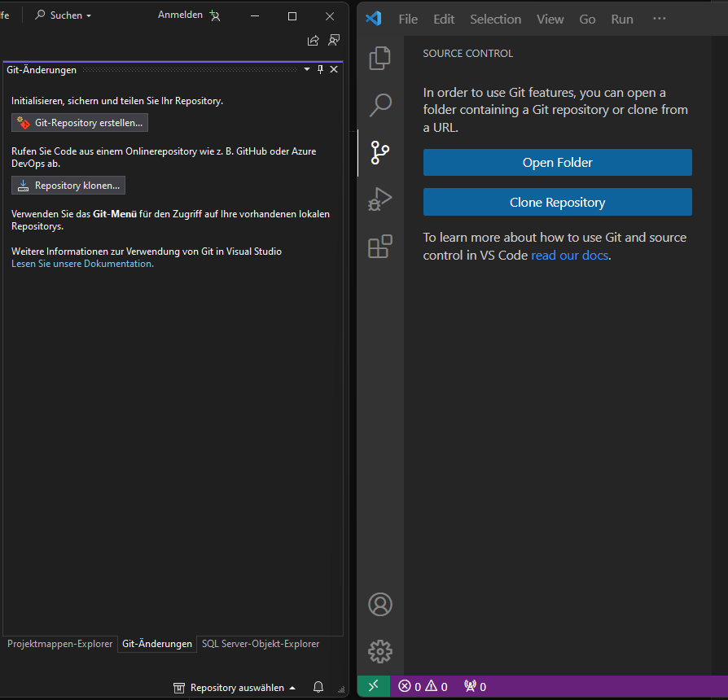Click Git-Änderungen panel title bar text
The height and width of the screenshot is (700, 728).
coord(42,70)
